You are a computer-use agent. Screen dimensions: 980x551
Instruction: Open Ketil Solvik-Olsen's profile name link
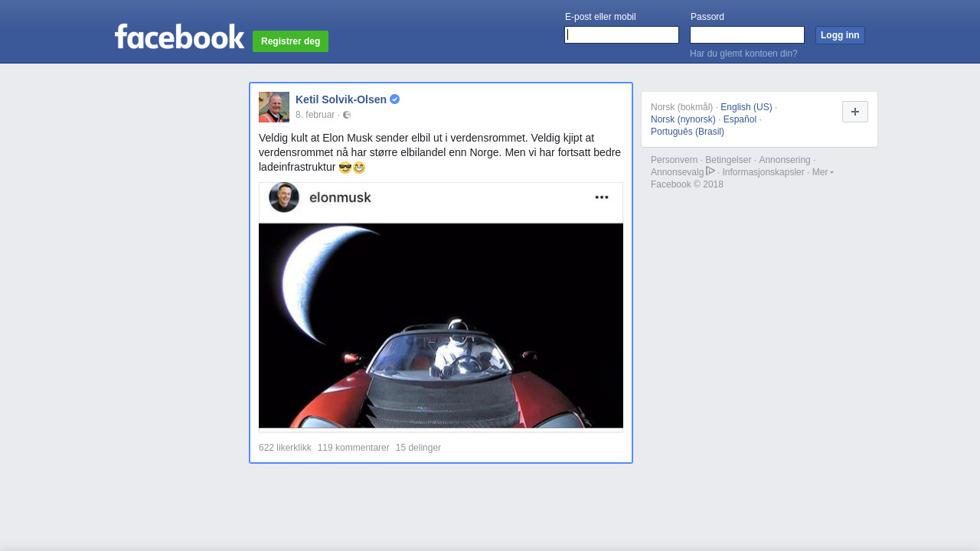(x=341, y=99)
